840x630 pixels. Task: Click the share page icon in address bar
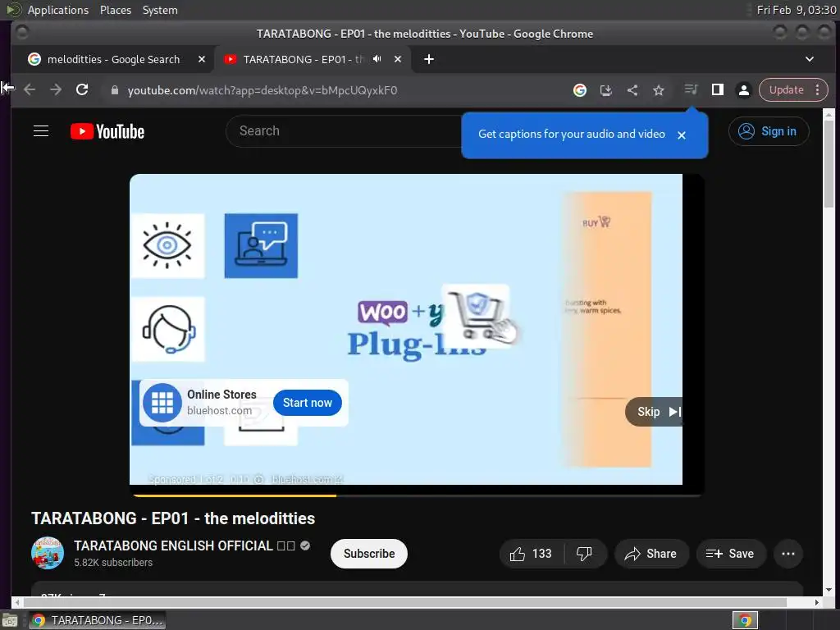point(632,90)
